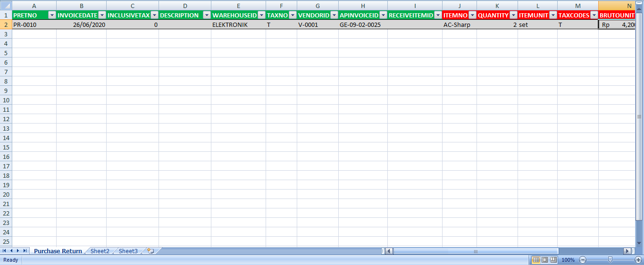
Task: Switch to the Sheet3 tab
Action: coord(128,251)
